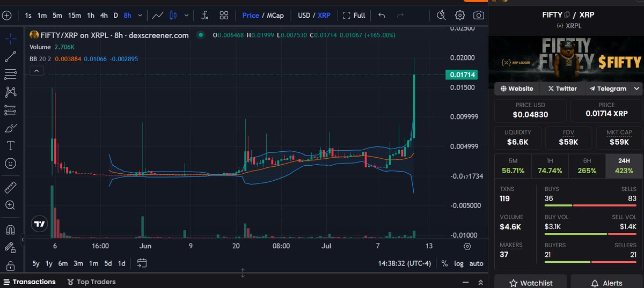Set chart range to 3m
644x288 pixels.
point(78,263)
